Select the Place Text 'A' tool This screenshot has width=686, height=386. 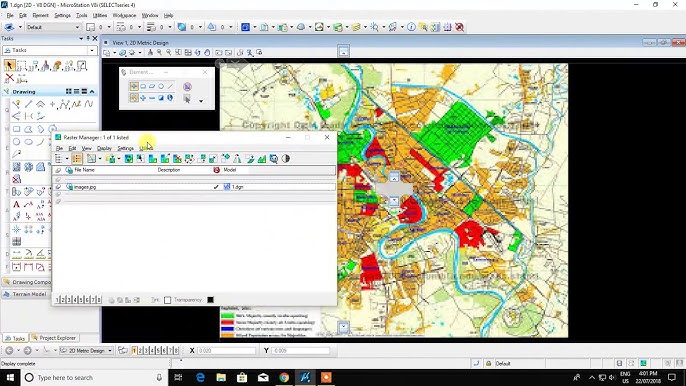[16, 205]
